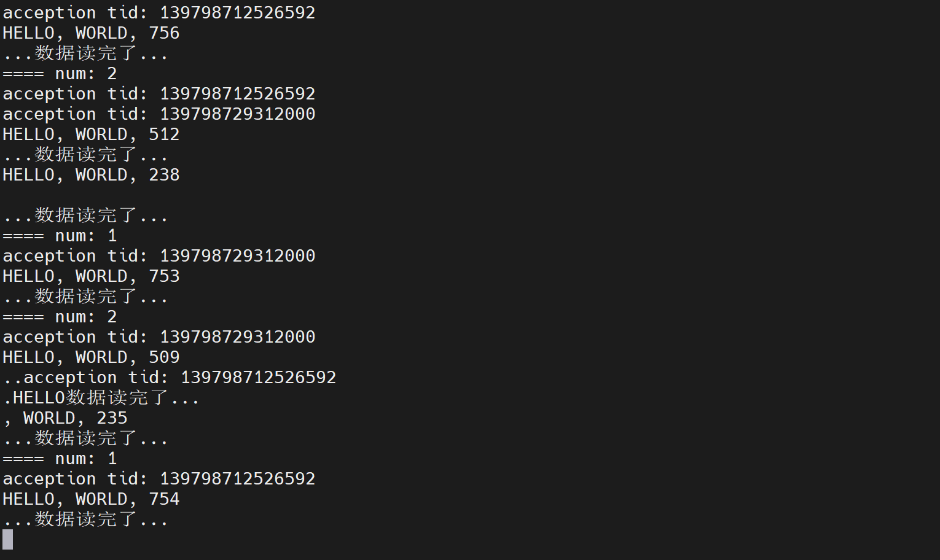Click the acception line directly above 'HELLO, WORLD, 754'
Image resolution: width=940 pixels, height=560 pixels.
159,479
